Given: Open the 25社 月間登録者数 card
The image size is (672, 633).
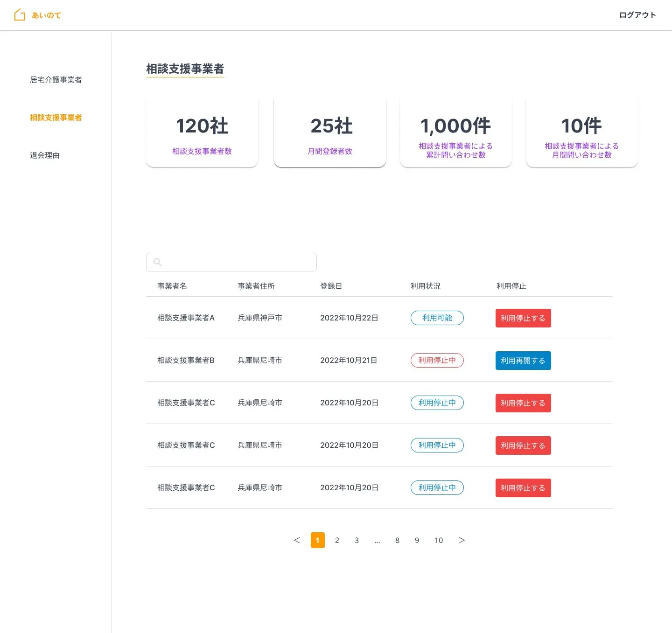Looking at the screenshot, I should click(x=330, y=132).
